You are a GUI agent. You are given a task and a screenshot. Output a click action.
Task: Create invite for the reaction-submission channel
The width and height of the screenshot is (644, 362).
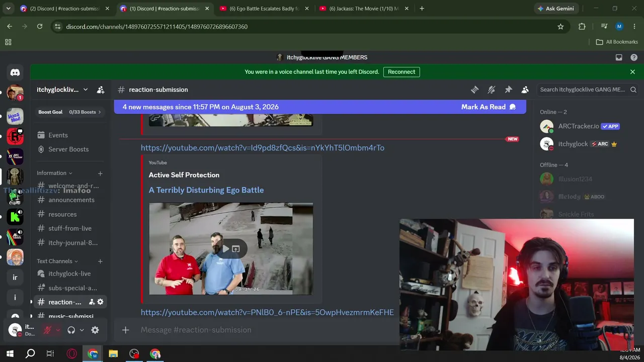pos(92,302)
